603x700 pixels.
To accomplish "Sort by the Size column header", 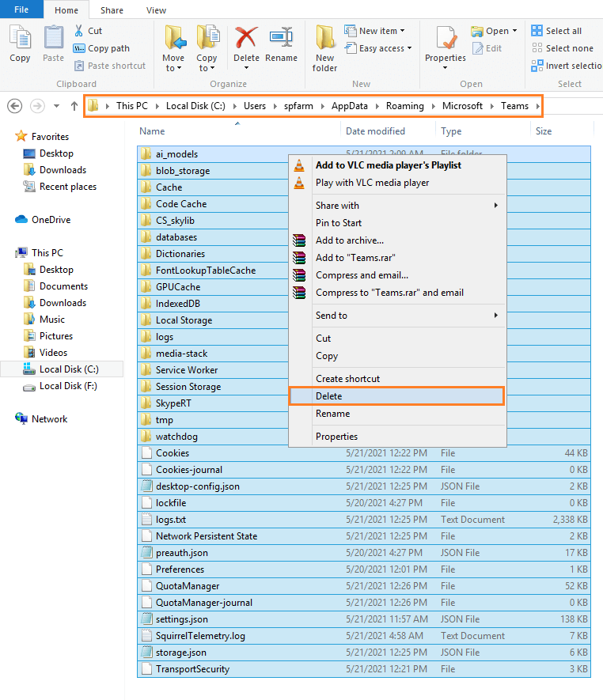I will 544,131.
